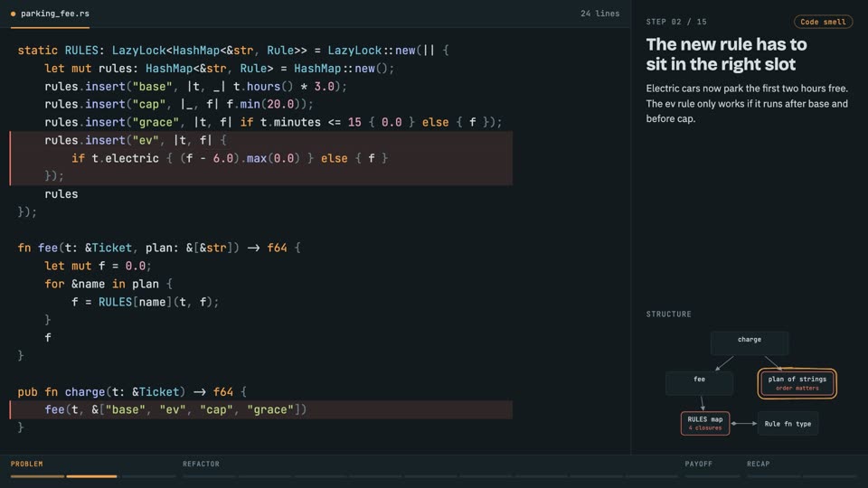This screenshot has height=488, width=868.
Task: Click the progress segment under PAYOFF
Action: 712,476
